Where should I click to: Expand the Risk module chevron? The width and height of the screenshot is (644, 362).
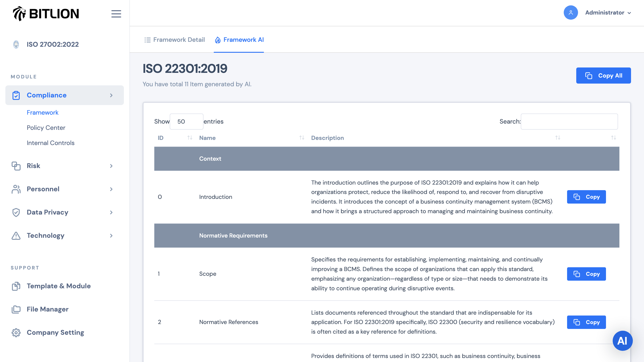(x=111, y=166)
